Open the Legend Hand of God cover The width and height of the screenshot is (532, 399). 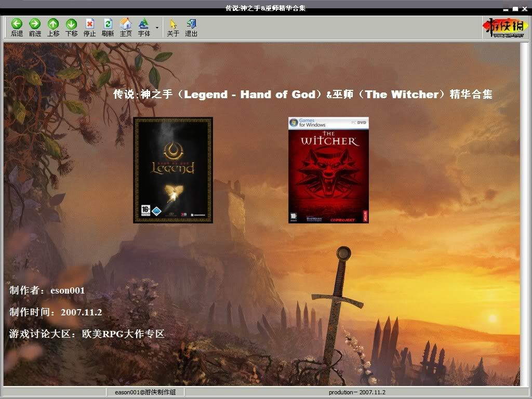[x=173, y=170]
